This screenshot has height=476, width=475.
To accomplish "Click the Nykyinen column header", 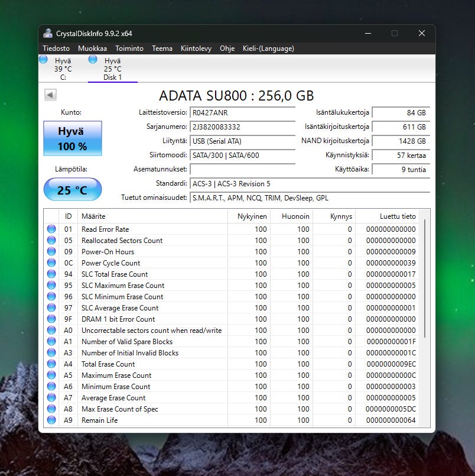I will [x=249, y=216].
